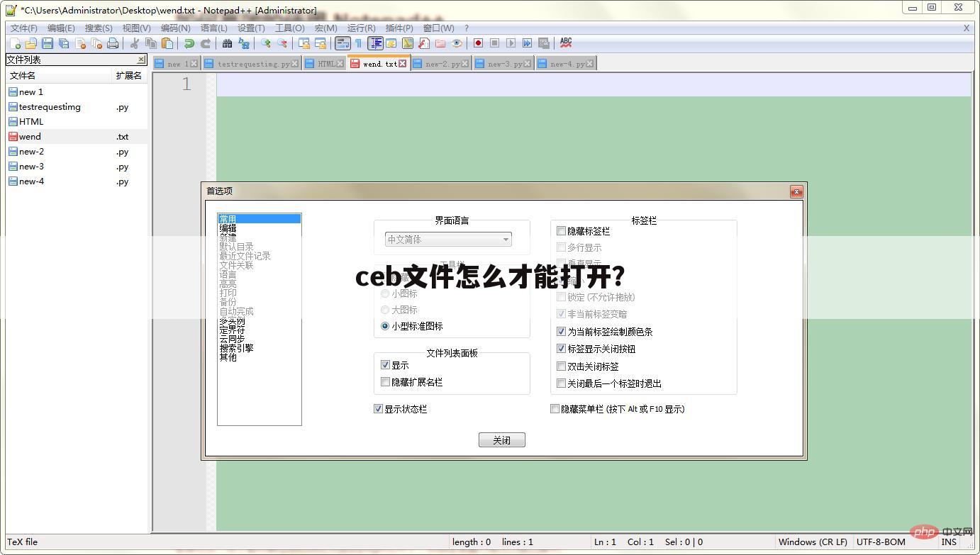This screenshot has width=980, height=555.
Task: Create a new file from toolbar
Action: [x=14, y=43]
